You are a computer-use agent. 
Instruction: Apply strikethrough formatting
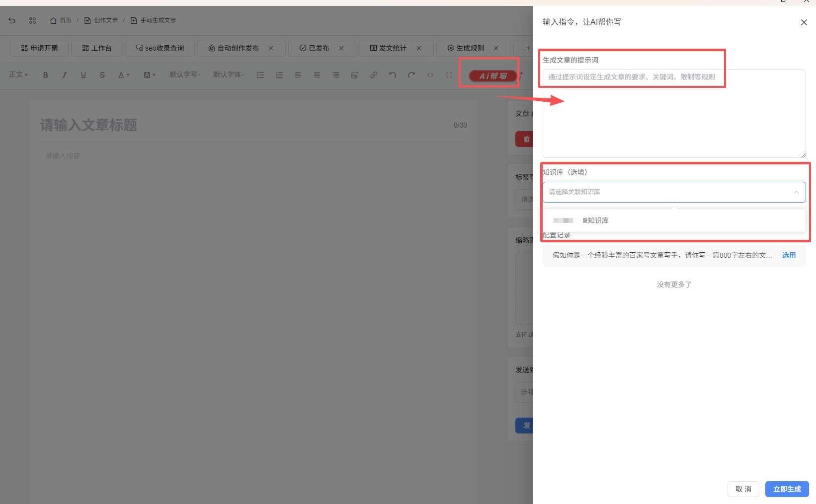click(102, 75)
